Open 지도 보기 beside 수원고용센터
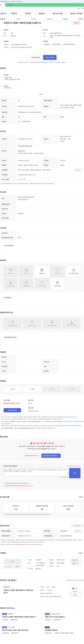 coord(78,531)
